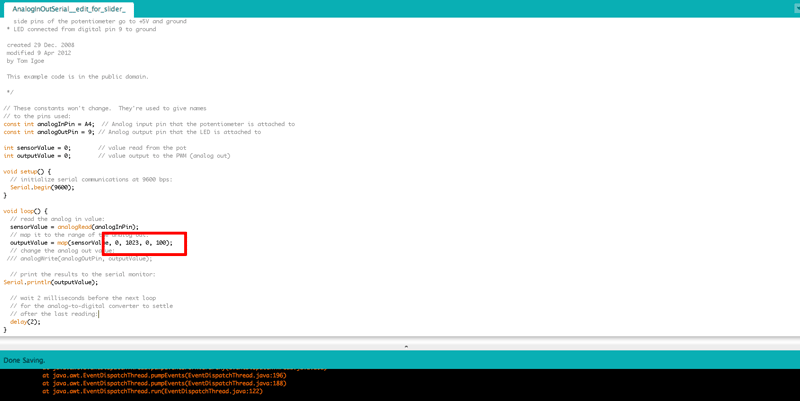
Task: Click the comment '// wait 2 milliseconds before the next loop'
Action: click(83, 298)
